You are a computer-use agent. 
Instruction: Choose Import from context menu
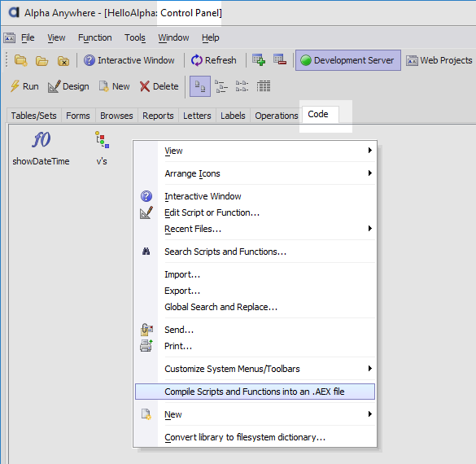[x=255, y=274]
